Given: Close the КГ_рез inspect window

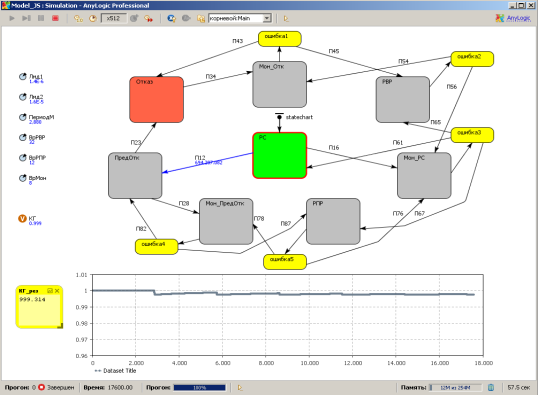Looking at the screenshot, I should 57,291.
